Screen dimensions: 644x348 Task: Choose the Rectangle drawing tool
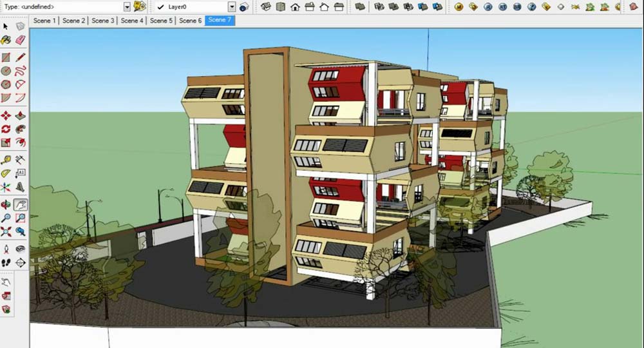pyautogui.click(x=6, y=57)
